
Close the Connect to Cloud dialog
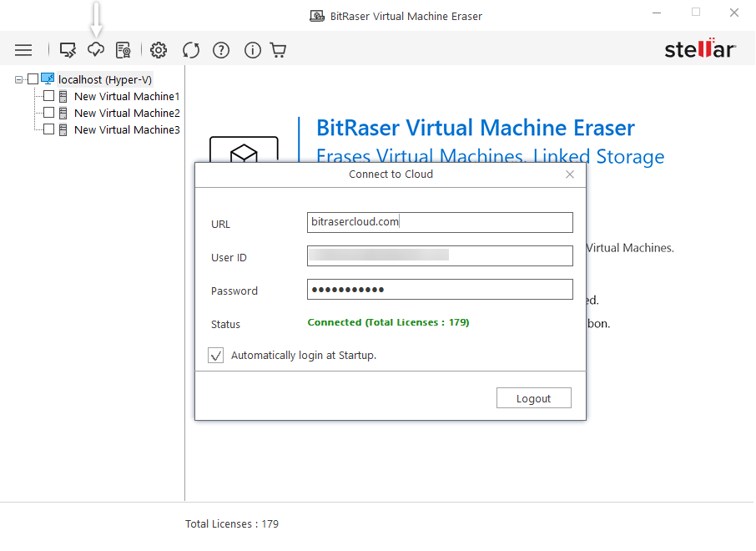coord(570,174)
